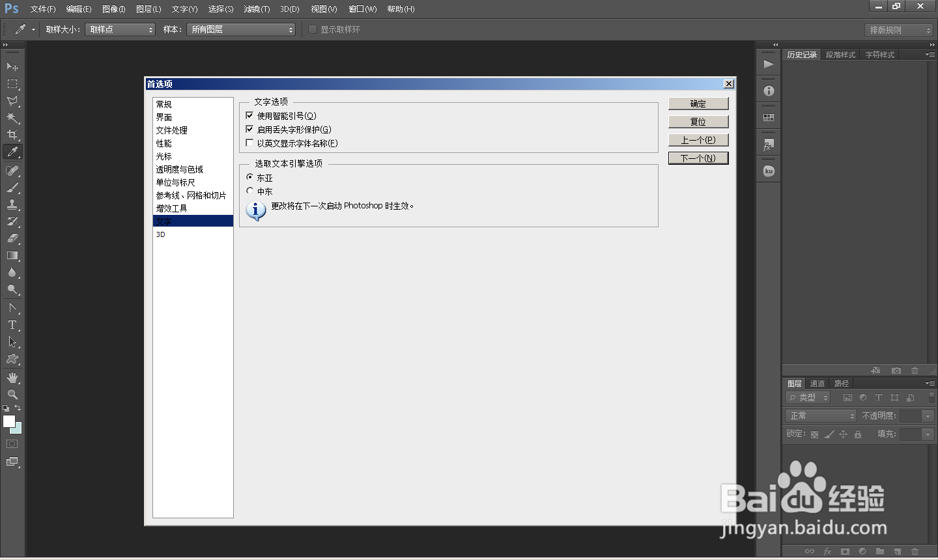The height and width of the screenshot is (560, 938).
Task: Switch to the 通道 tab
Action: coord(817,384)
